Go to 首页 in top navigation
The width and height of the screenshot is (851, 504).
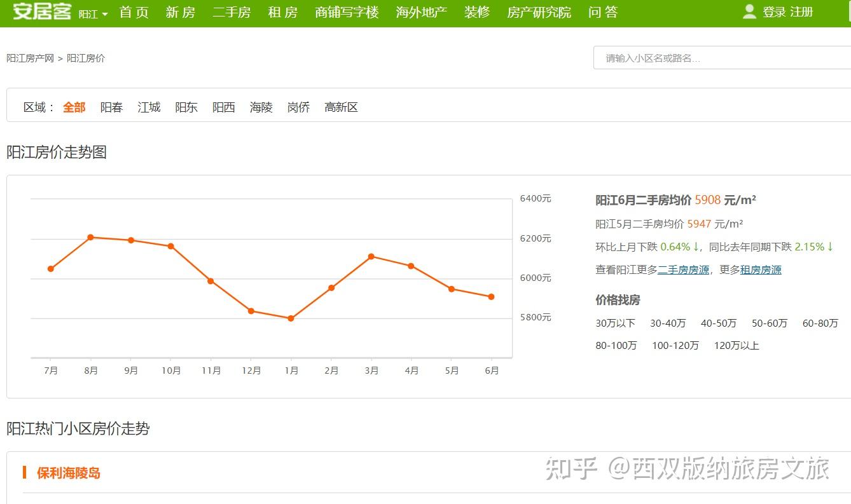pyautogui.click(x=134, y=12)
